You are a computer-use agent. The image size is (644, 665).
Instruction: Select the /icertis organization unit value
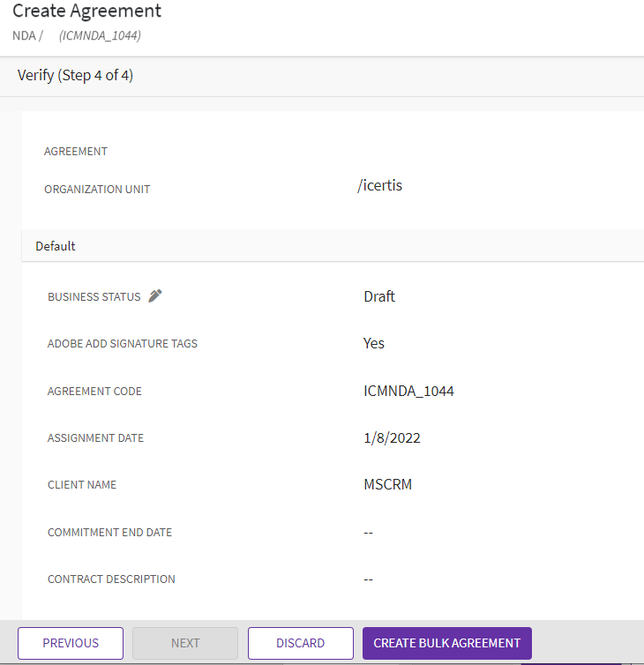[379, 186]
